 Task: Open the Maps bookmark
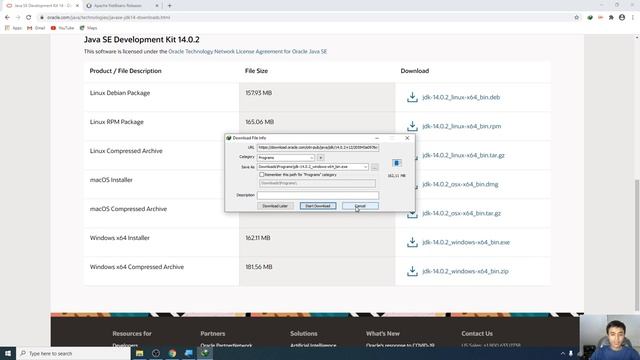(89, 28)
